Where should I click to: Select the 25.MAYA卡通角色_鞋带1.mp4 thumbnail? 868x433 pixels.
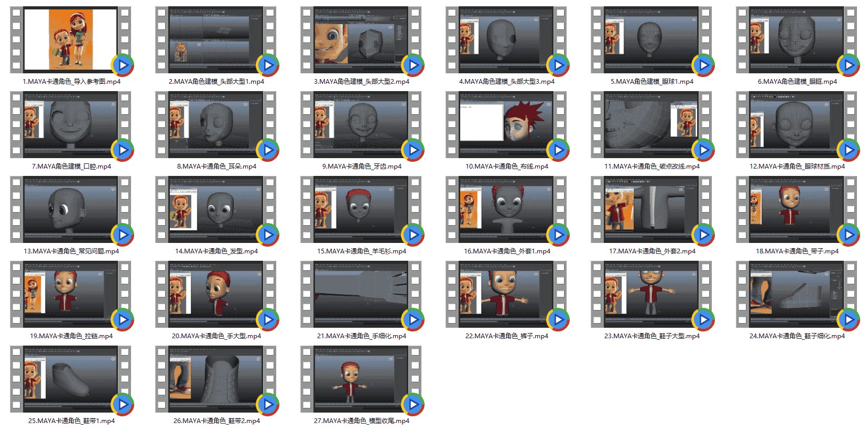point(70,379)
